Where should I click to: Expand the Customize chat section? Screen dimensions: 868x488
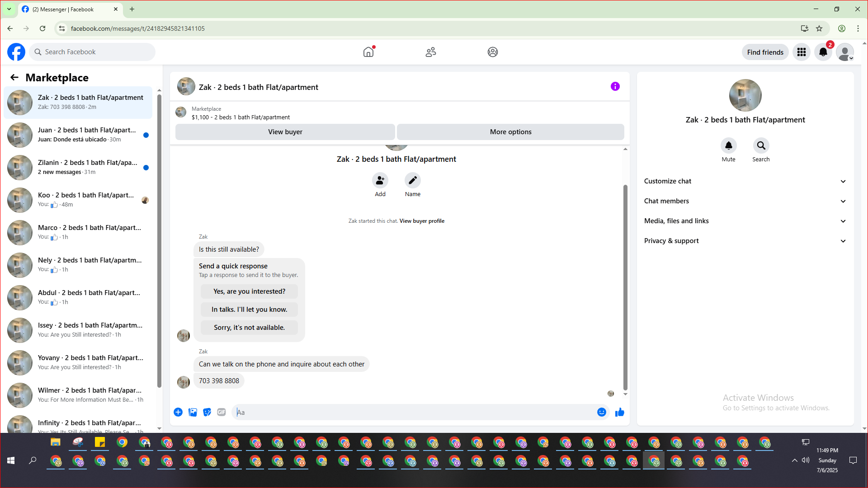(745, 181)
